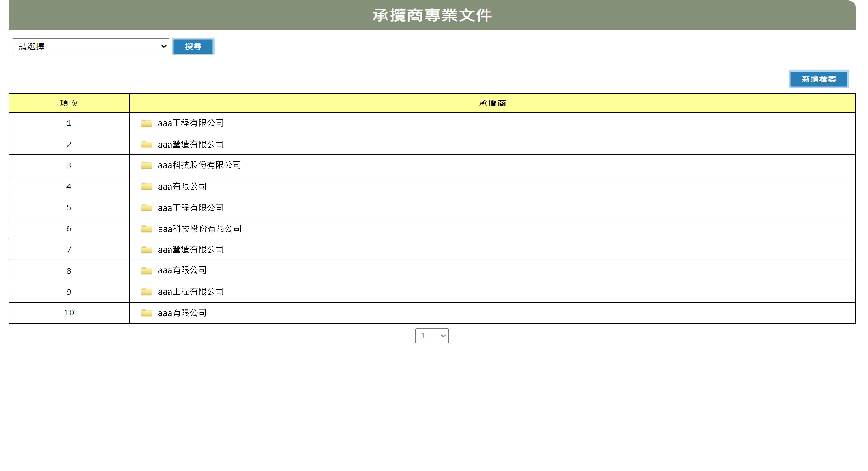The image size is (868, 471).
Task: Select aaa科技股份有限公司 in row 6
Action: 200,229
